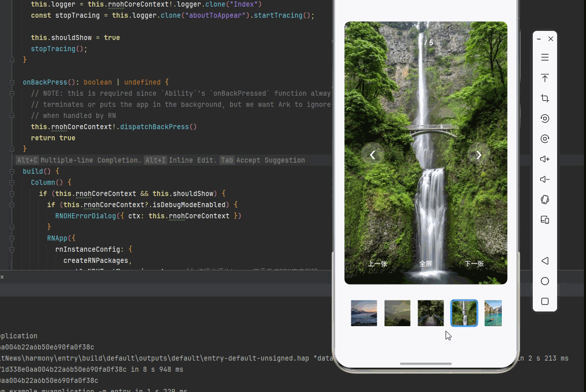The height and width of the screenshot is (392, 586).
Task: Trigger the emulator shake device icon
Action: (x=545, y=200)
